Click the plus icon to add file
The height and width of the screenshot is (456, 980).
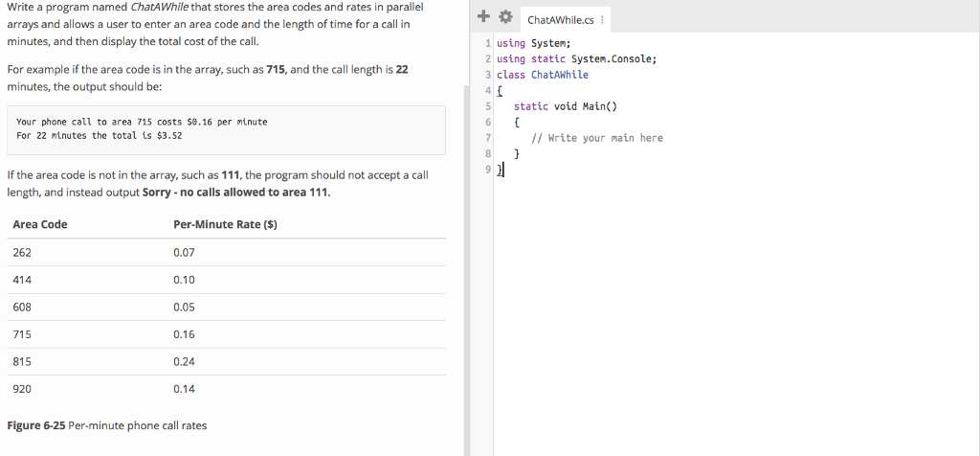coord(483,17)
